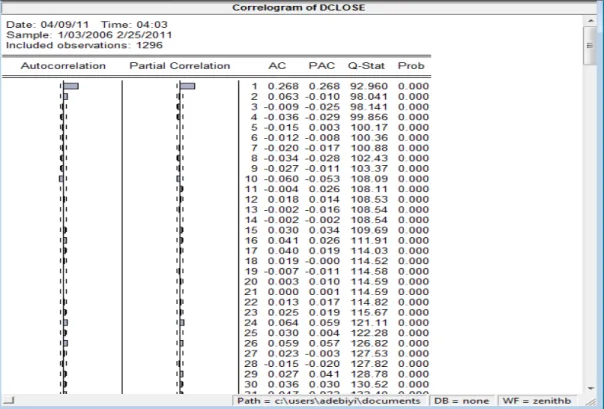Click AC value 0.003 in lag 20
The height and width of the screenshot is (409, 604).
(283, 282)
